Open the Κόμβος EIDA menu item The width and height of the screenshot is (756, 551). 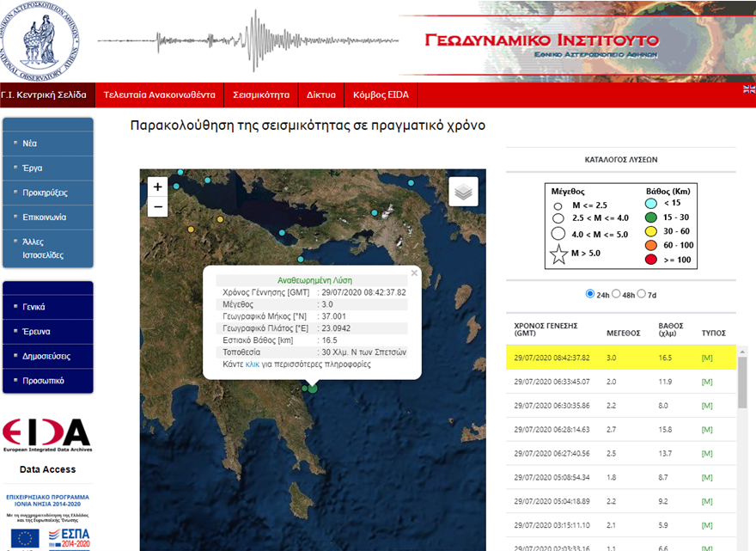(x=375, y=95)
